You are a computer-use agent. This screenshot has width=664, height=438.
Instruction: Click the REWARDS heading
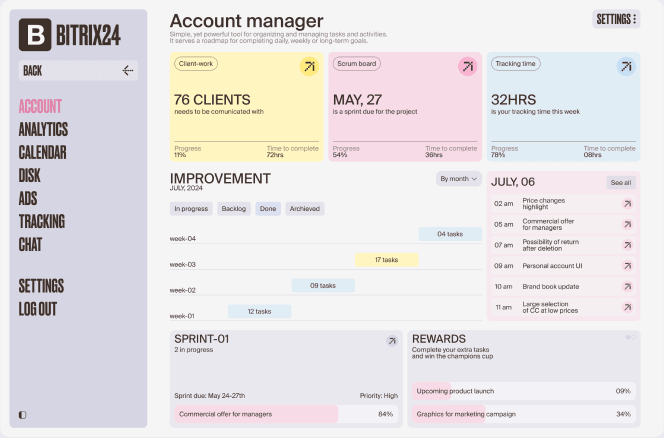tap(439, 339)
